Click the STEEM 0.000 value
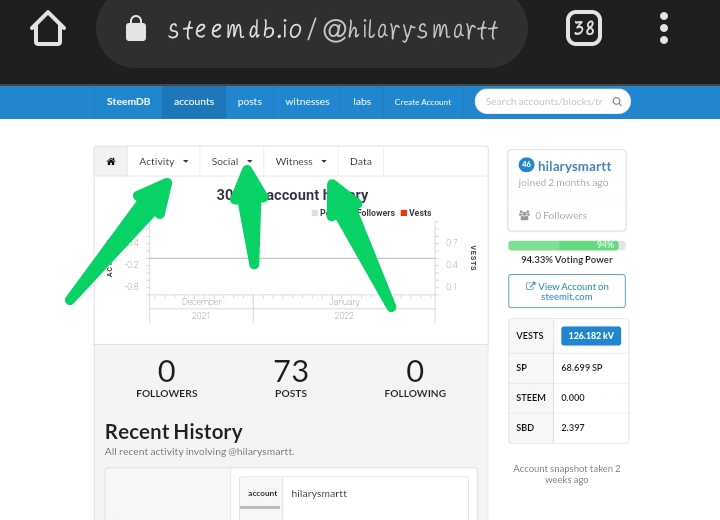Screen dimensions: 720x520 coord(573,398)
